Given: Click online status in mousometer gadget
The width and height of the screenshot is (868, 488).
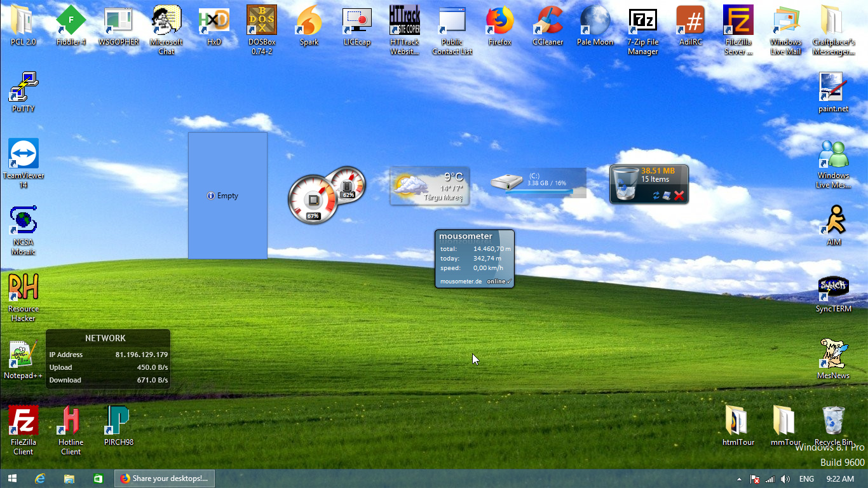Looking at the screenshot, I should pyautogui.click(x=499, y=281).
